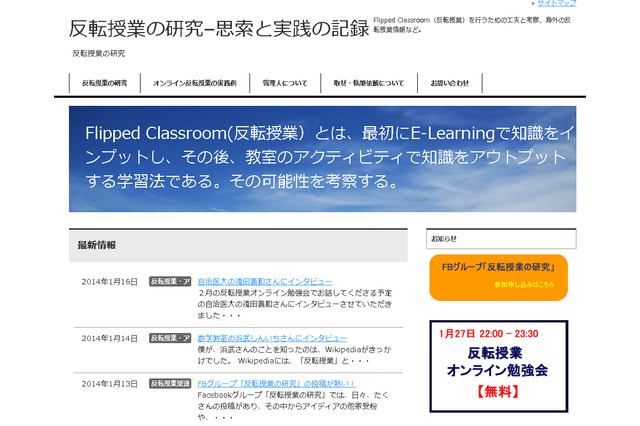640x426 pixels.
Task: Open 管理人について menu item
Action: coord(285,83)
